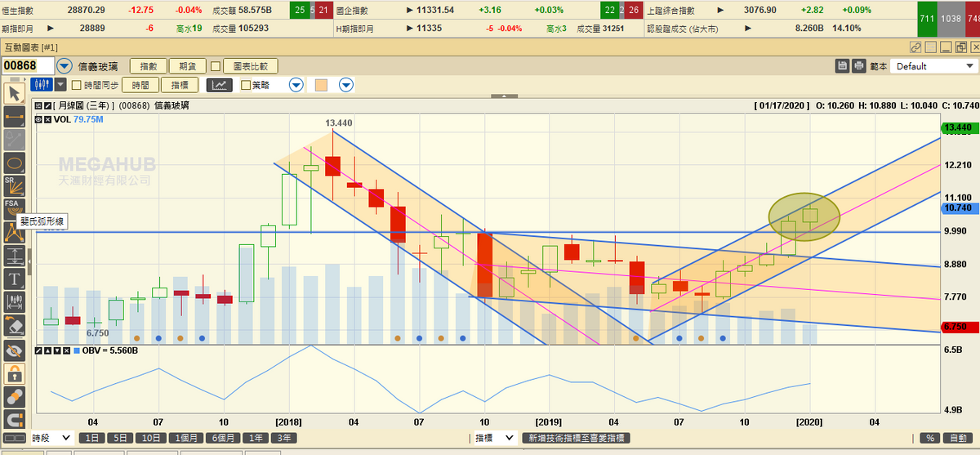The image size is (980, 455).
Task: Select the grayed trend line tool
Action: tap(14, 140)
